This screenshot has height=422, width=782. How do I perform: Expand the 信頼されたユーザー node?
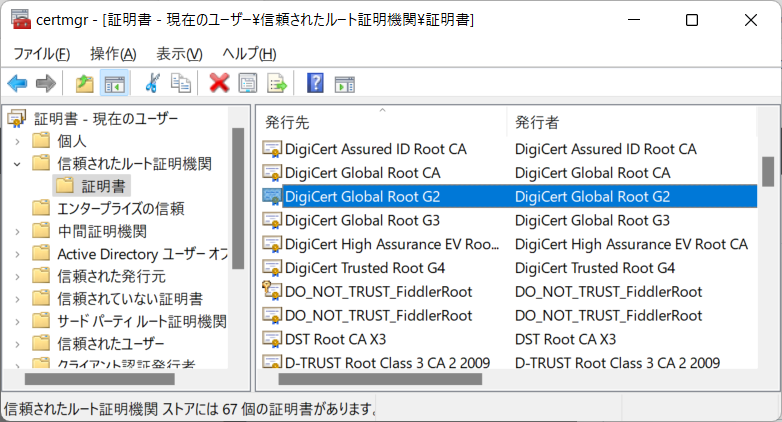[x=17, y=344]
